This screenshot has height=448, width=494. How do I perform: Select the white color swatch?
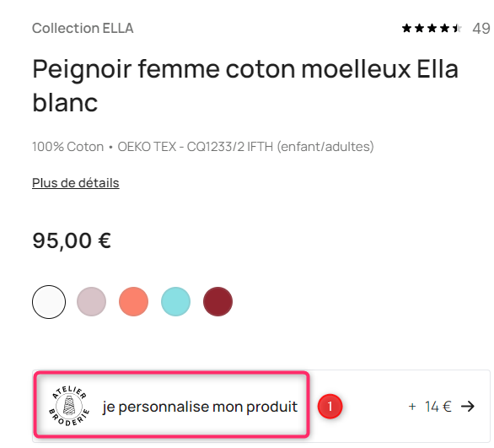[x=49, y=302]
